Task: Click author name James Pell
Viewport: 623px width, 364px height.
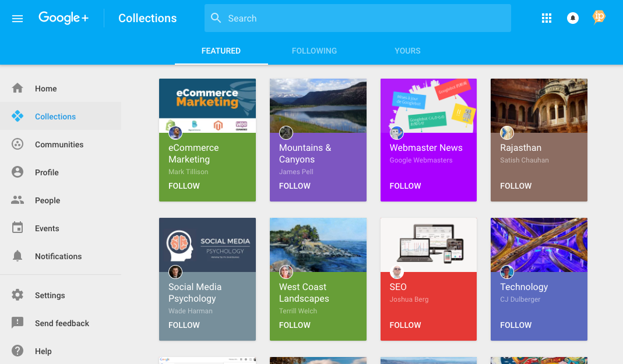Action: (296, 171)
